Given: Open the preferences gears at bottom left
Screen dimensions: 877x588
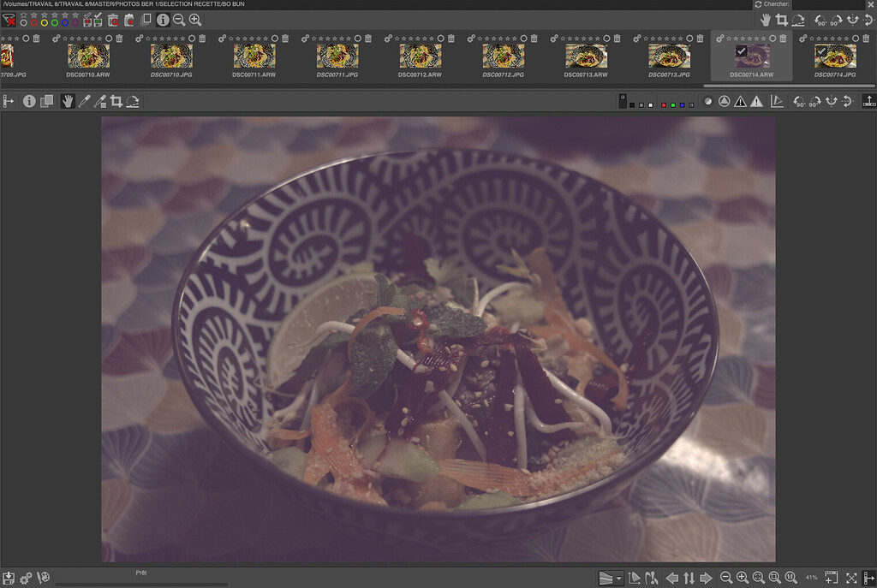Looking at the screenshot, I should [x=26, y=578].
